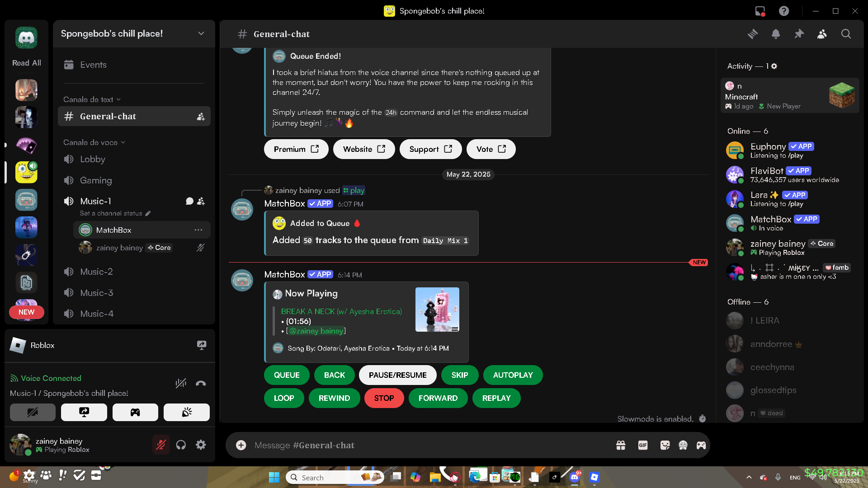Replay the current song
868x488 pixels.
(496, 398)
